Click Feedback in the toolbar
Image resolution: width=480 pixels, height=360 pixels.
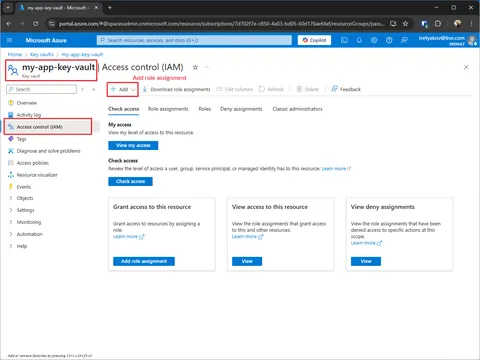click(346, 89)
